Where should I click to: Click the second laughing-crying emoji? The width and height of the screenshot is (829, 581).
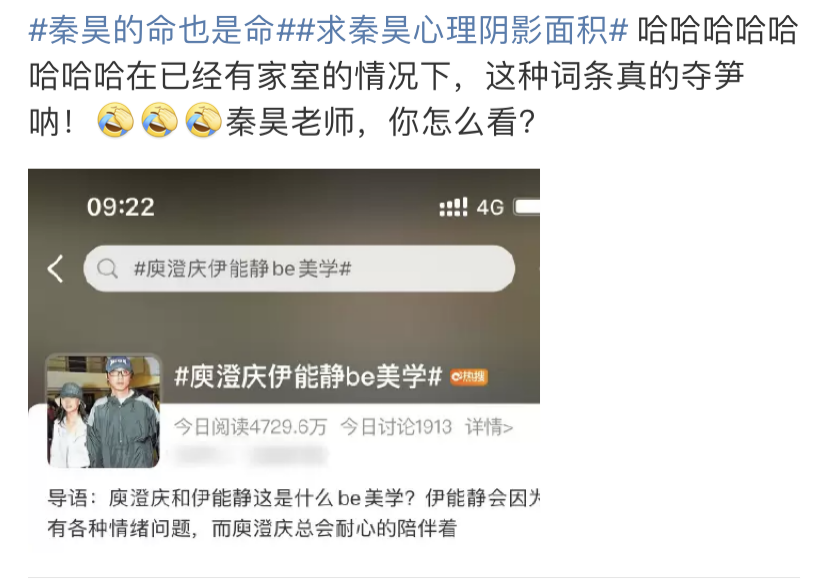point(160,121)
